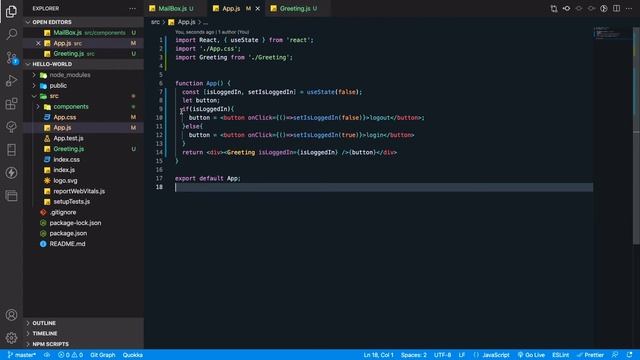The width and height of the screenshot is (640, 360).
Task: Open the Manage settings gear
Action: point(11,338)
